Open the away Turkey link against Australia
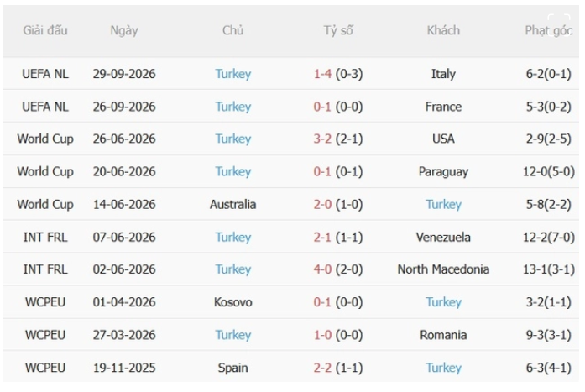 (x=444, y=204)
